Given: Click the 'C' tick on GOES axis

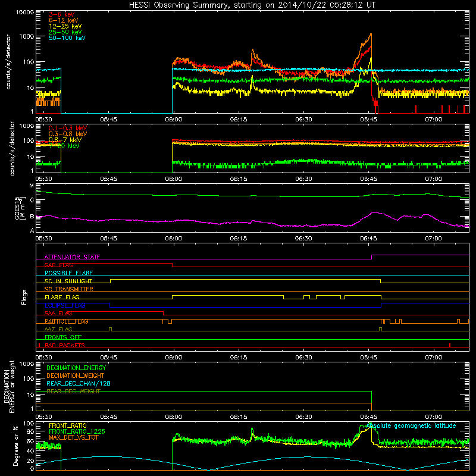Looking at the screenshot, I should point(32,200).
